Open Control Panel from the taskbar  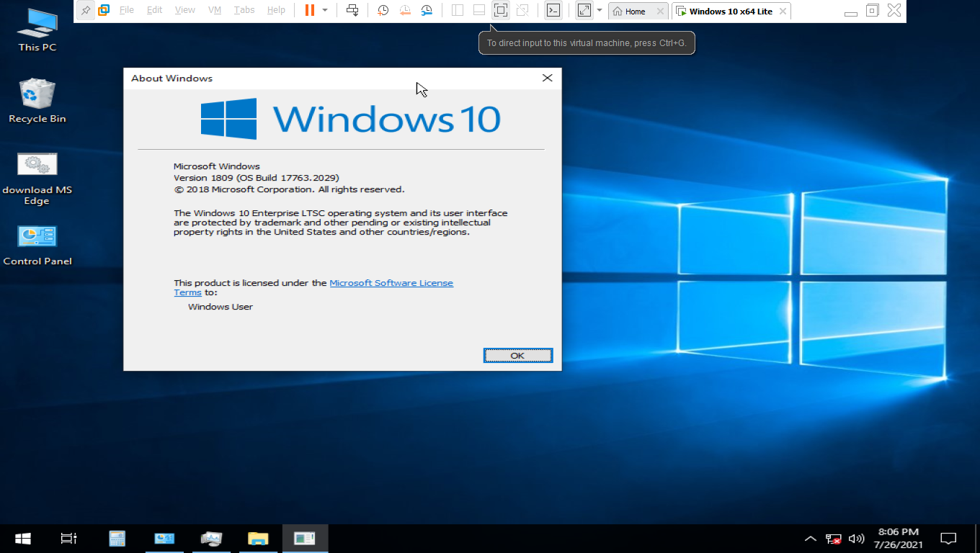(164, 539)
